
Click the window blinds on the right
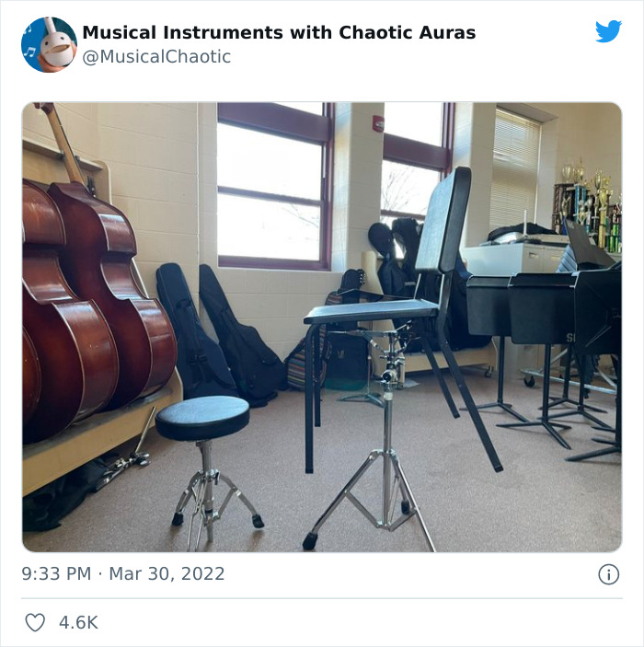pyautogui.click(x=515, y=170)
